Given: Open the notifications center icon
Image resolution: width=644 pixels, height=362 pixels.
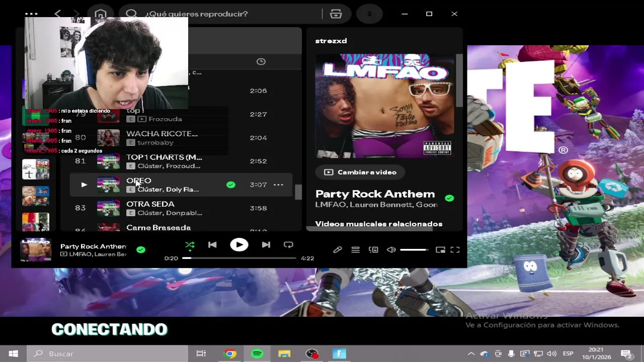Looking at the screenshot, I should click(627, 354).
